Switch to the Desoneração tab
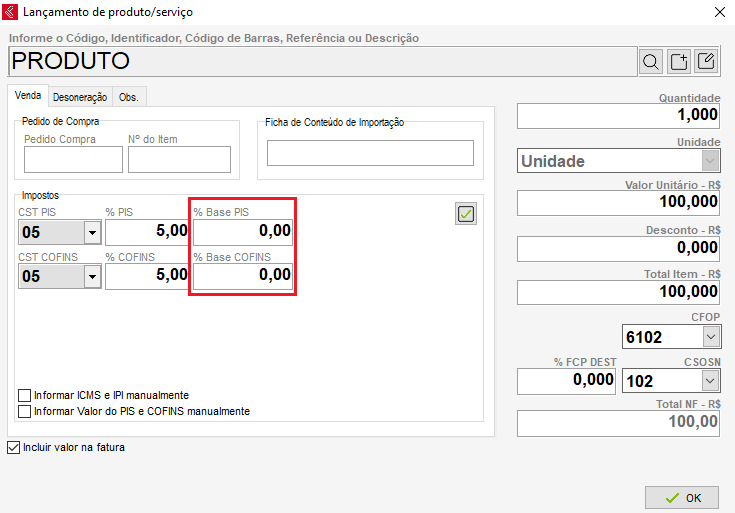The width and height of the screenshot is (735, 513). coord(80,97)
